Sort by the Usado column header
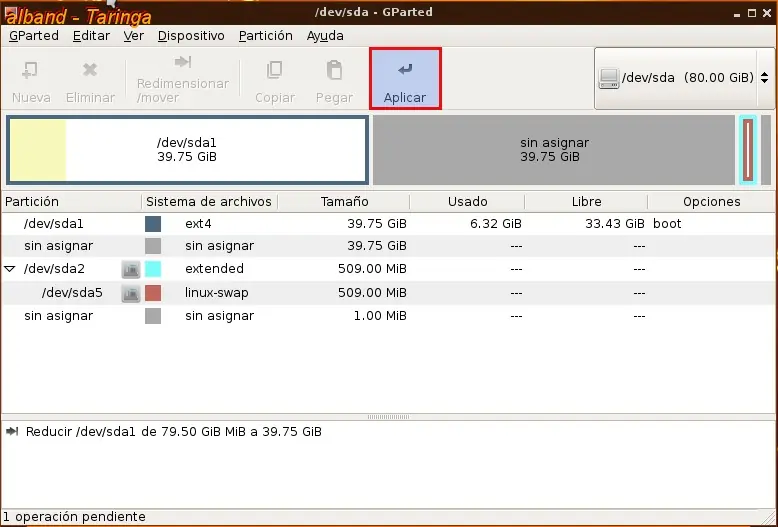 tap(467, 201)
